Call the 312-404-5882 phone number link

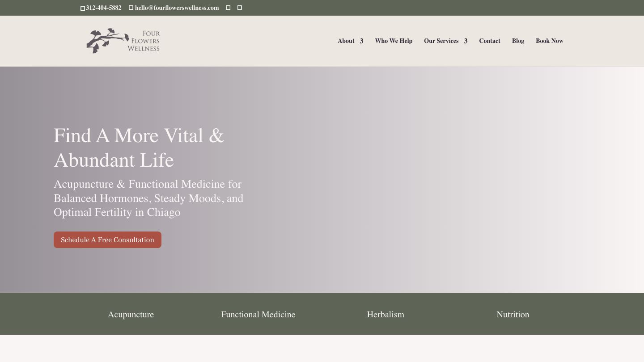[x=104, y=8]
